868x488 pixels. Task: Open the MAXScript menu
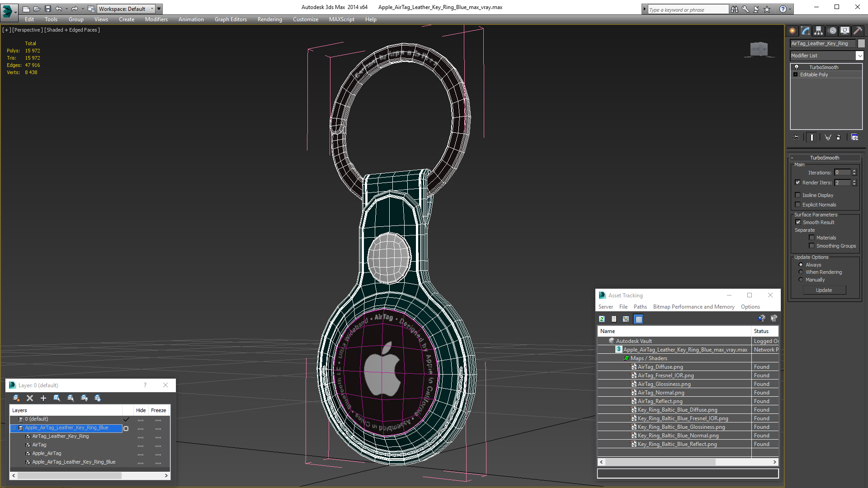point(341,19)
